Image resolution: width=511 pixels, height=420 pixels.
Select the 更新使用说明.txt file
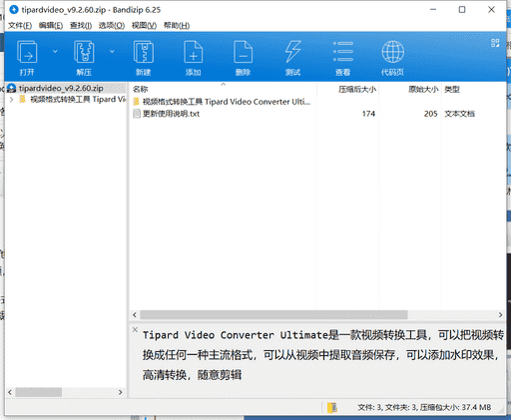tap(171, 114)
